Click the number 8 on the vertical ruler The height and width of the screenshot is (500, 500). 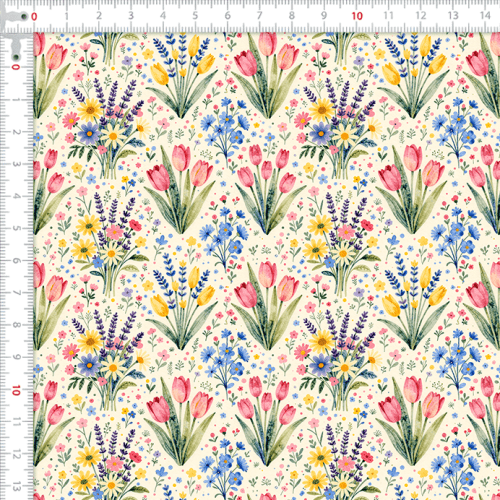pyautogui.click(x=16, y=325)
